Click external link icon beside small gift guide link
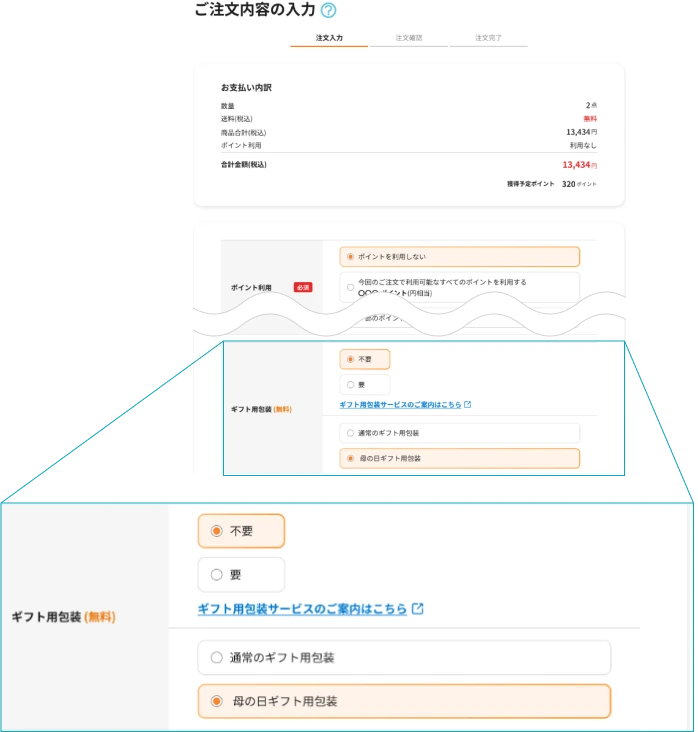Image resolution: width=698 pixels, height=732 pixels. click(x=469, y=405)
